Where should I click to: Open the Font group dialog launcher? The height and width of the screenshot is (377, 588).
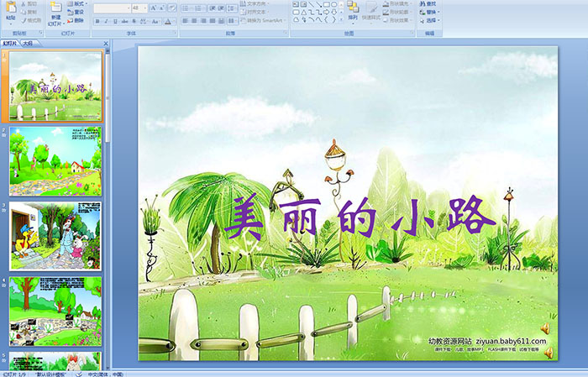pos(175,33)
